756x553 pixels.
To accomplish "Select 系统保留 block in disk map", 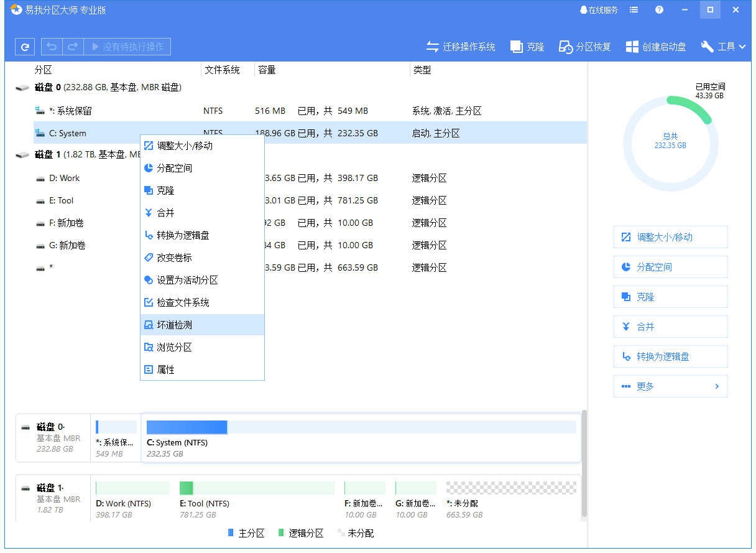I will pyautogui.click(x=116, y=438).
